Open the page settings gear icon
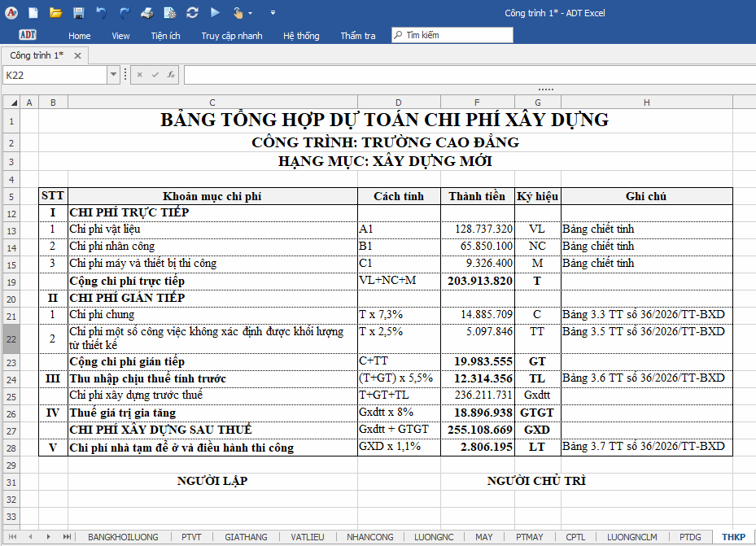This screenshot has width=756, height=546. point(170,13)
